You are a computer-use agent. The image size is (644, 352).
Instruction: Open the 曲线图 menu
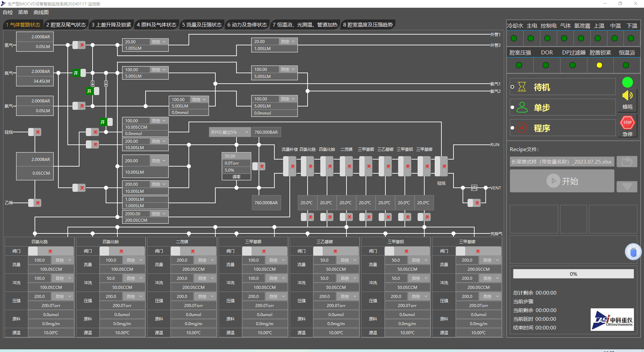tap(41, 12)
